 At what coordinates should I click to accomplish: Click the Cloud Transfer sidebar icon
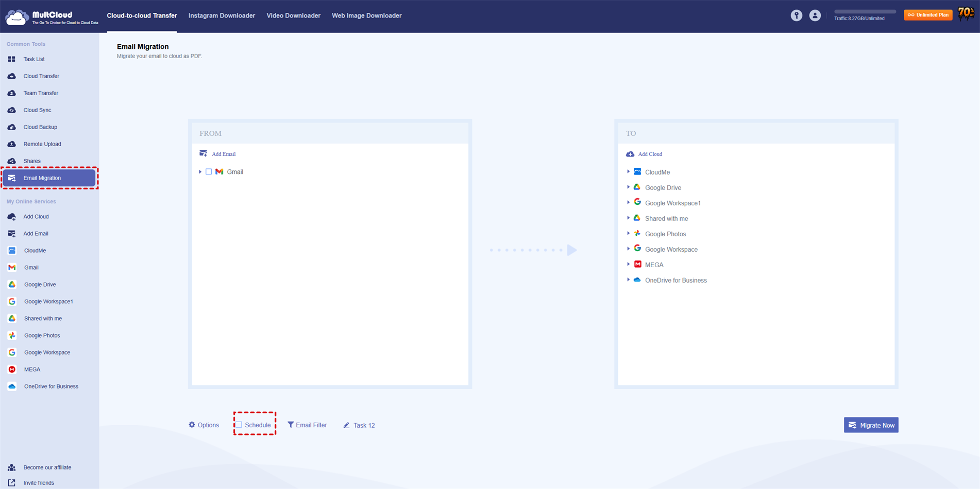point(11,76)
